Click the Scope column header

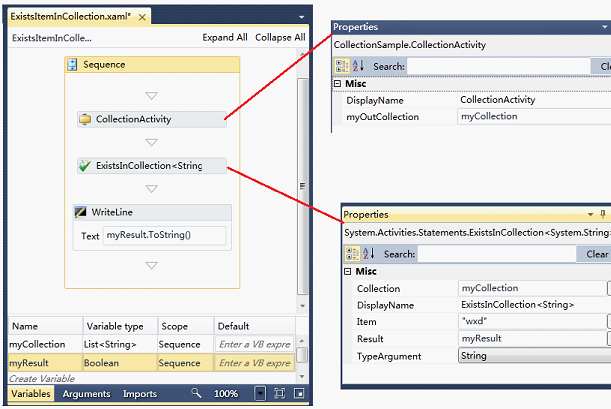(186, 326)
